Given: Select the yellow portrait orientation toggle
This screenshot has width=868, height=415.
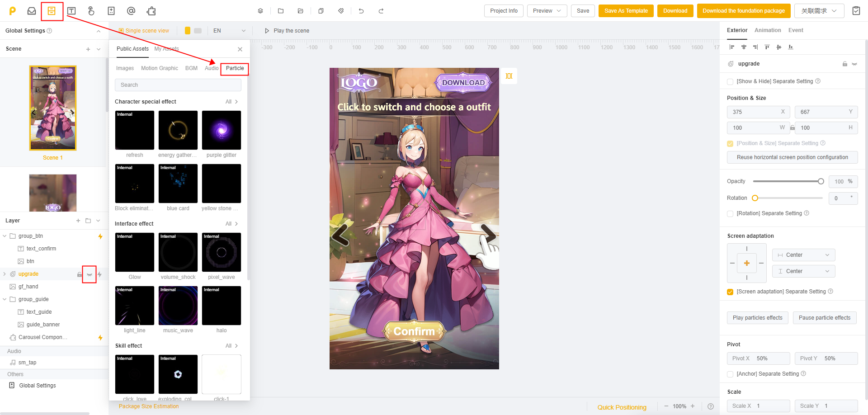Looking at the screenshot, I should [x=188, y=31].
